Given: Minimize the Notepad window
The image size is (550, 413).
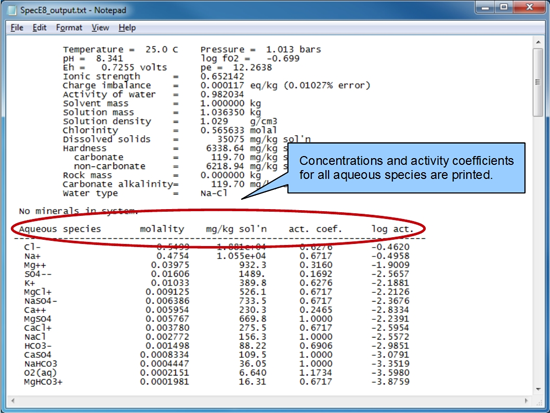Looking at the screenshot, I should [485, 7].
